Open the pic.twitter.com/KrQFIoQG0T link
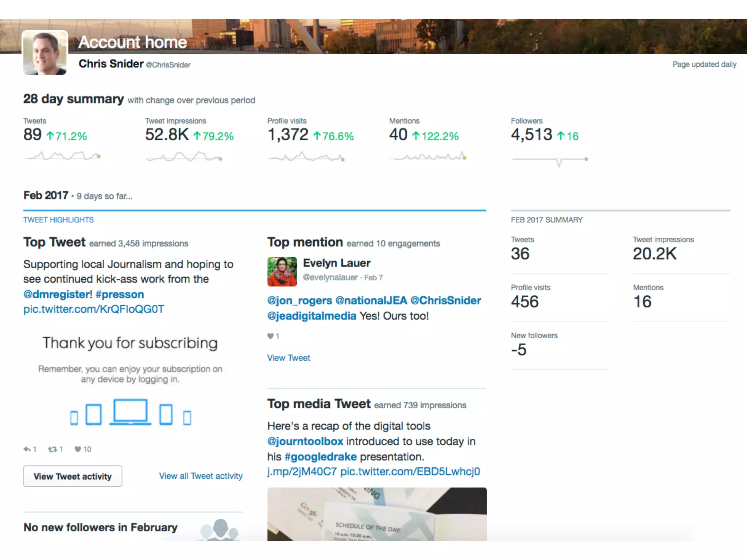The image size is (747, 560). click(94, 309)
